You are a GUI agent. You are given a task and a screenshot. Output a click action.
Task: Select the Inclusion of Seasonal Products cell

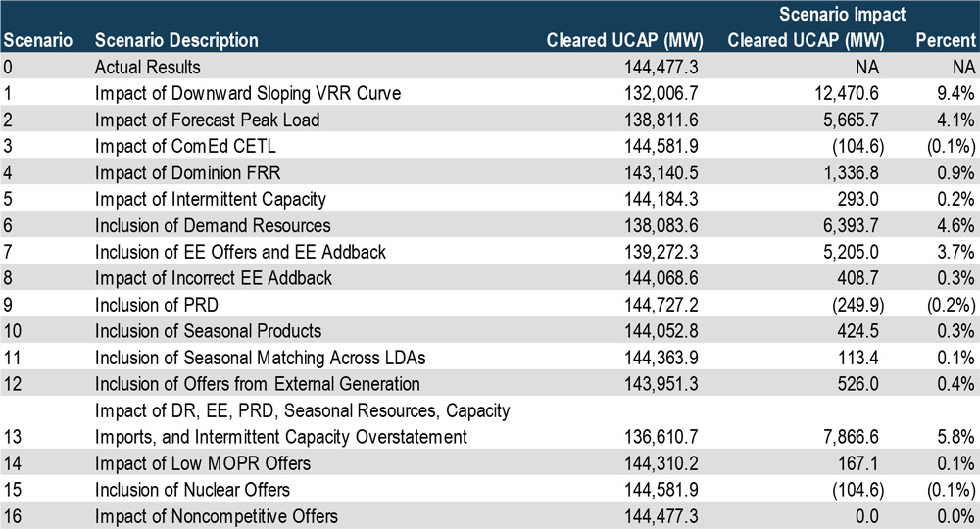tap(208, 331)
